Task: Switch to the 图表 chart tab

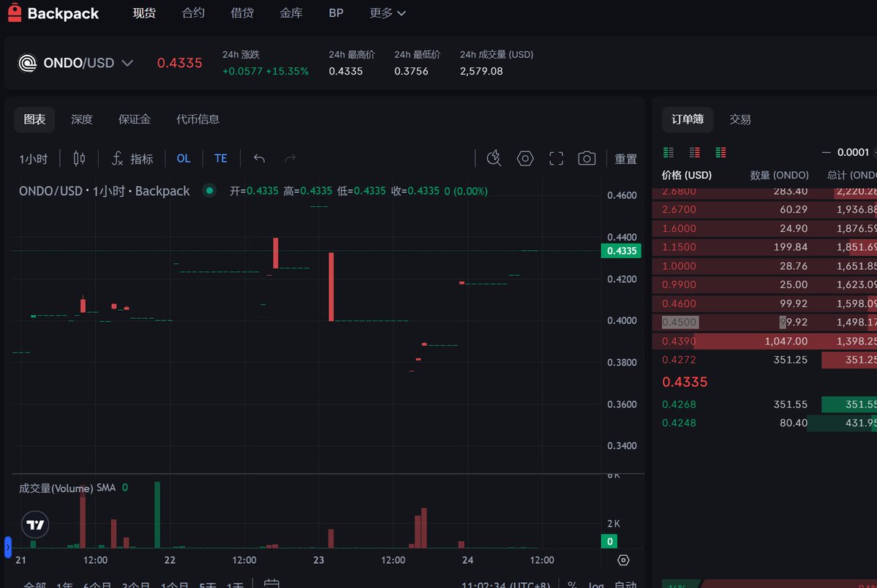Action: click(x=34, y=119)
